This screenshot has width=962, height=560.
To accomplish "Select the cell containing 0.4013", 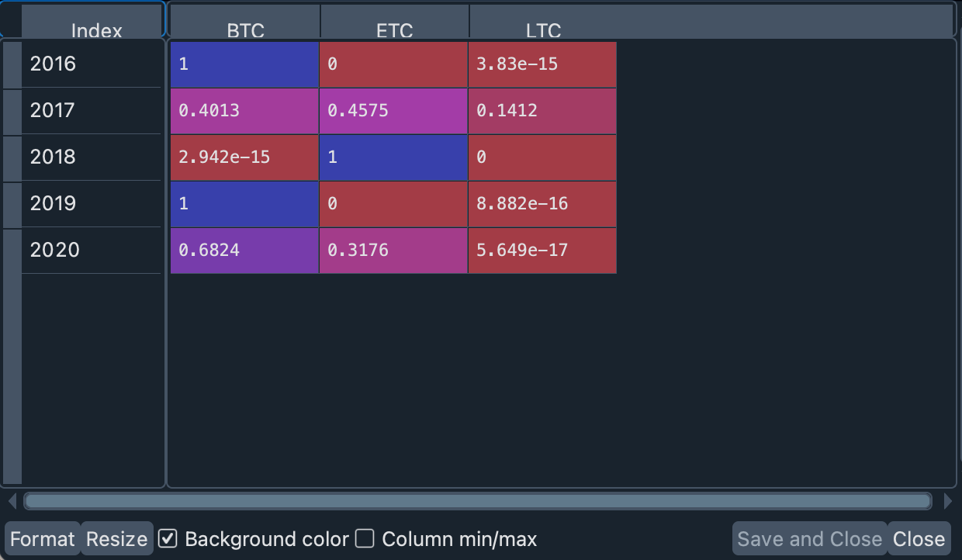I will 244,111.
